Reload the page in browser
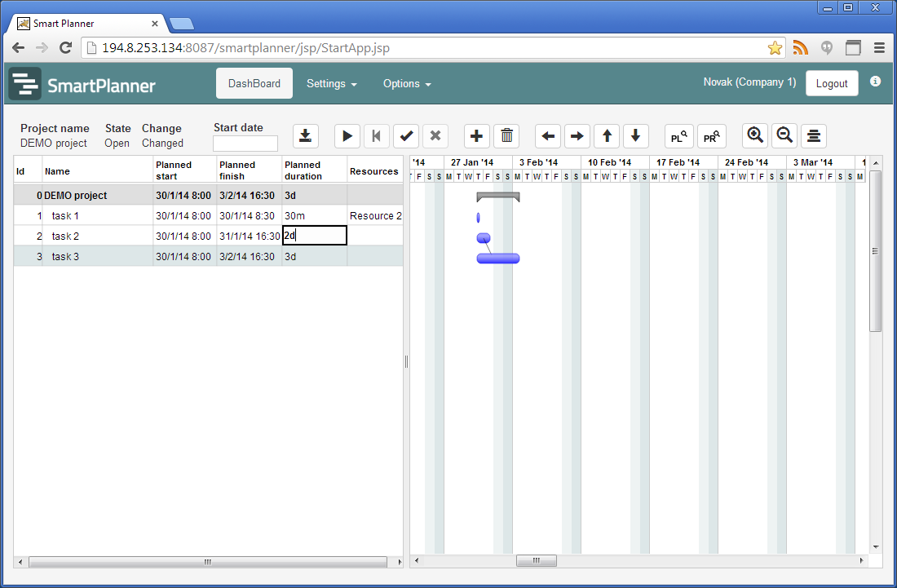Screen dimensions: 897x588 click(66, 48)
